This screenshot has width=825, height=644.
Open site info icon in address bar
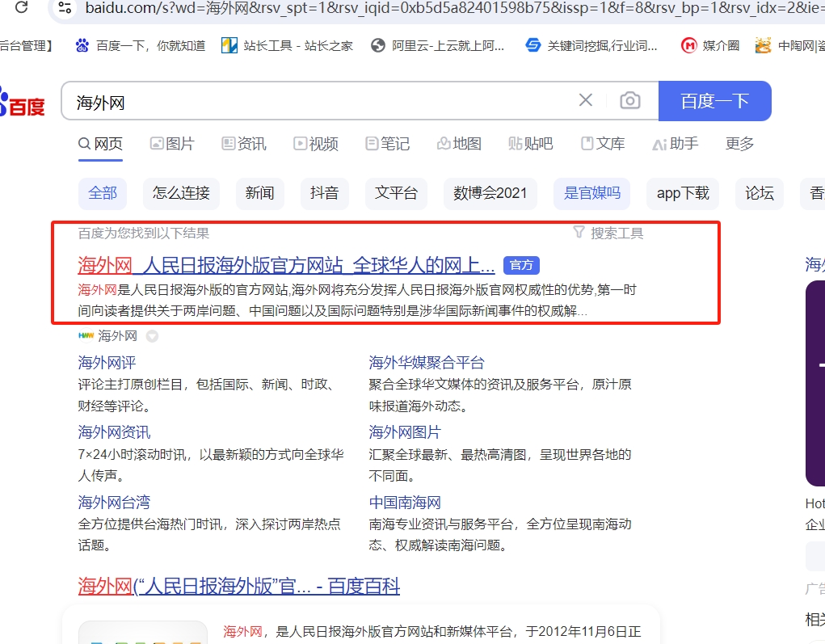point(65,7)
